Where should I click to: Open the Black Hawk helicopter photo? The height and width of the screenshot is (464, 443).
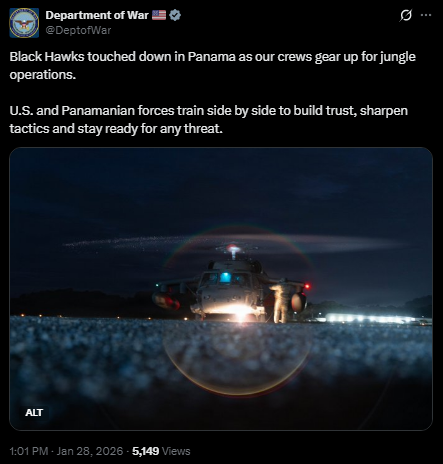click(221, 289)
